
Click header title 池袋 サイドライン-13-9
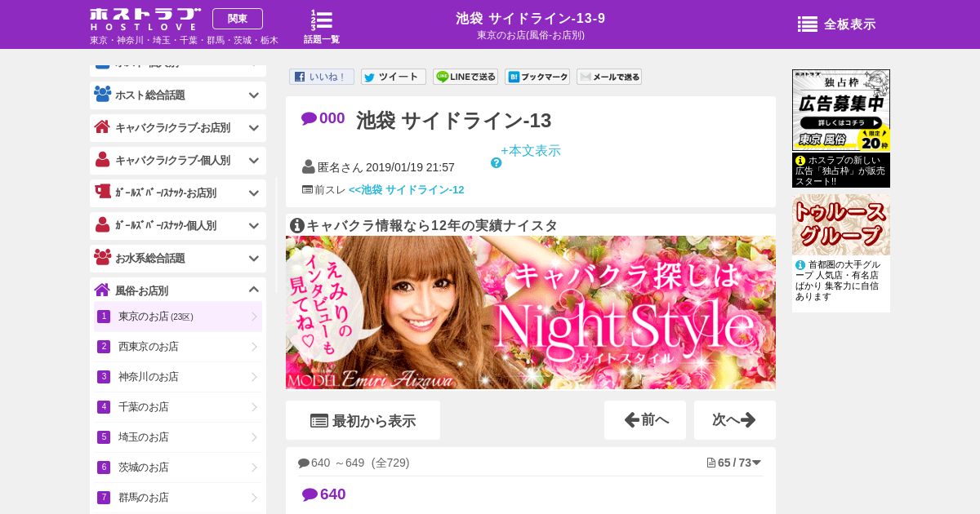tap(531, 18)
